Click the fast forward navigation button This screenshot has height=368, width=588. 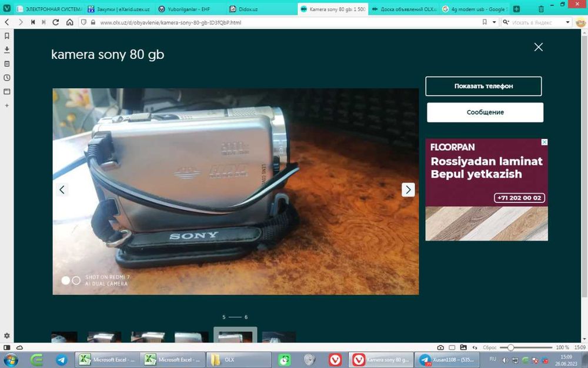point(44,22)
